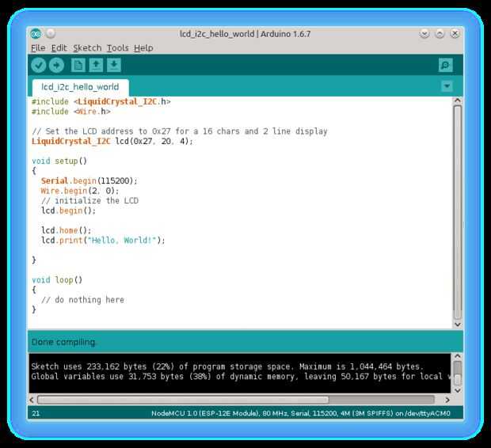This screenshot has height=448, width=491.
Task: Click the Set the LCD address comment
Action: coord(180,131)
